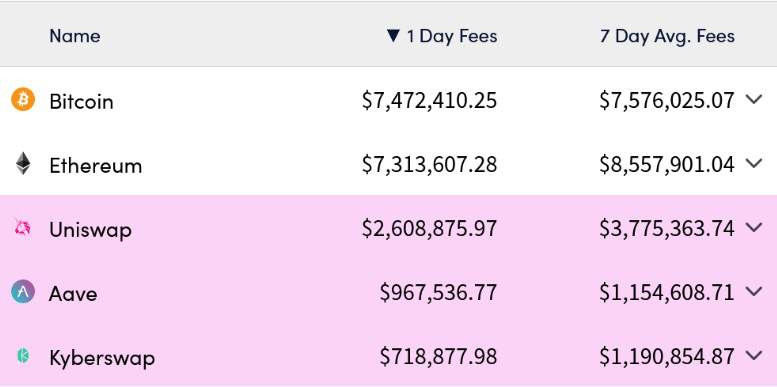
Task: Click the pink Uniswap unicorn icon
Action: point(23,228)
